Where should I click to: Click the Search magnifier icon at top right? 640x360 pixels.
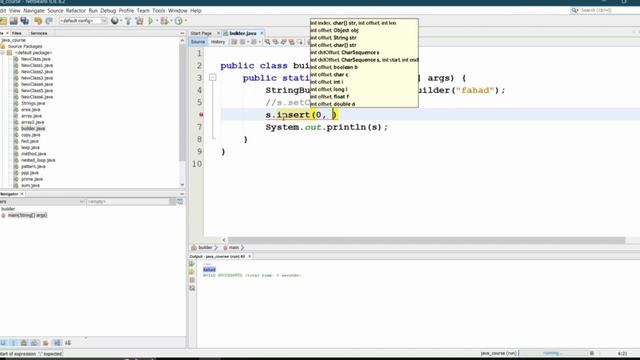pyautogui.click(x=574, y=10)
